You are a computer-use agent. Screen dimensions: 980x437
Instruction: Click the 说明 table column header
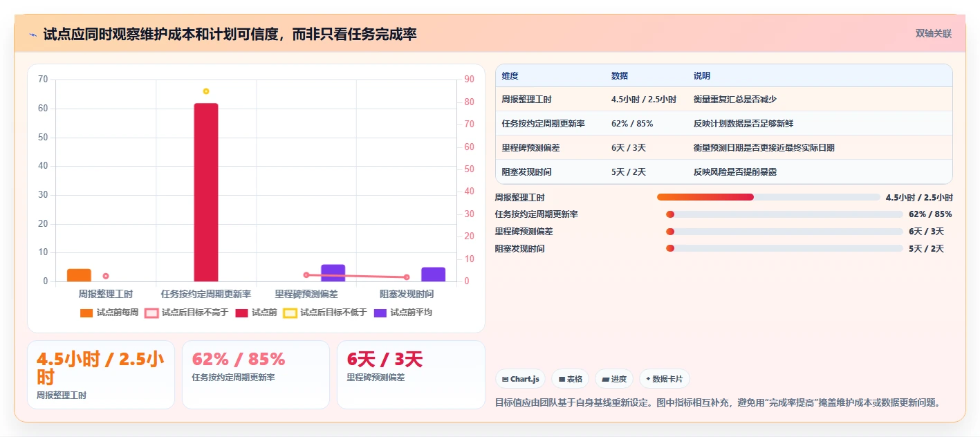pyautogui.click(x=702, y=76)
